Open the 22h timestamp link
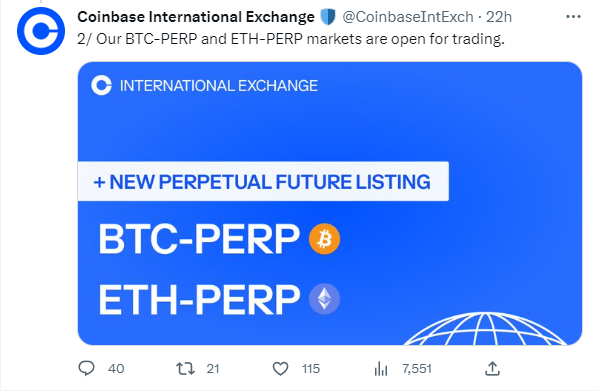 499,17
